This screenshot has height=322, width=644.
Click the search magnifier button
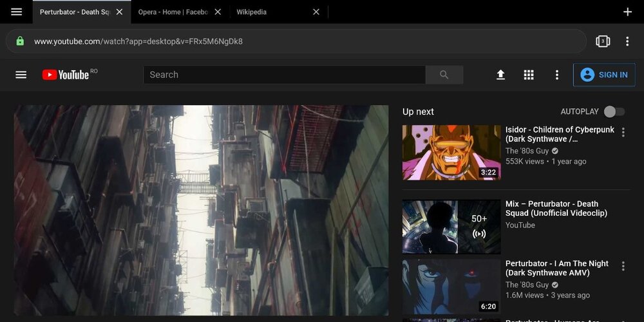tap(444, 75)
